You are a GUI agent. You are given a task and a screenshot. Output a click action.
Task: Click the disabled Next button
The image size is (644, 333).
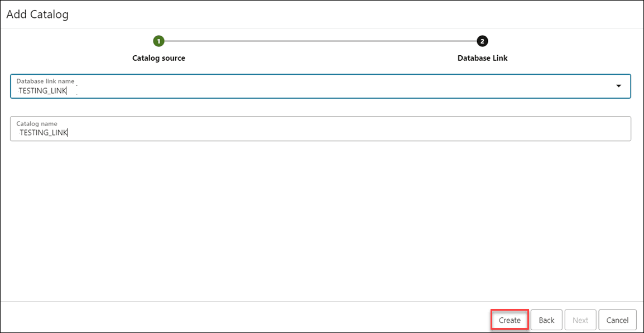click(x=580, y=320)
